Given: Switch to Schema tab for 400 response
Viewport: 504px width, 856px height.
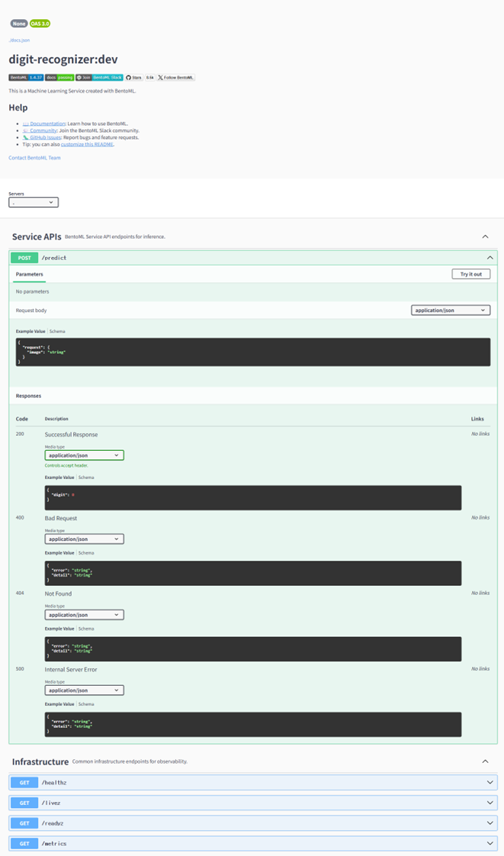Looking at the screenshot, I should click(86, 553).
